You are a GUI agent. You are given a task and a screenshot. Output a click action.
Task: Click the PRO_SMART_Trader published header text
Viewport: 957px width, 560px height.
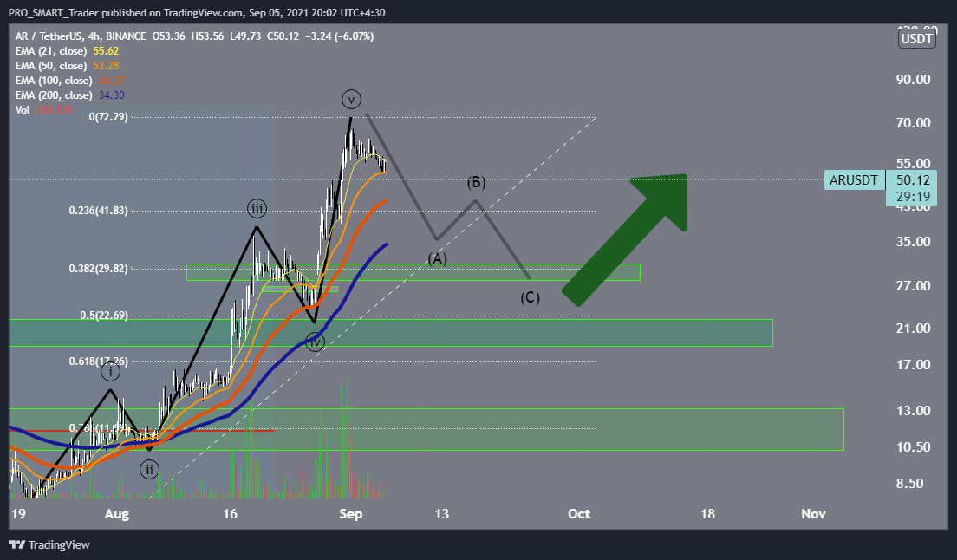tap(197, 12)
